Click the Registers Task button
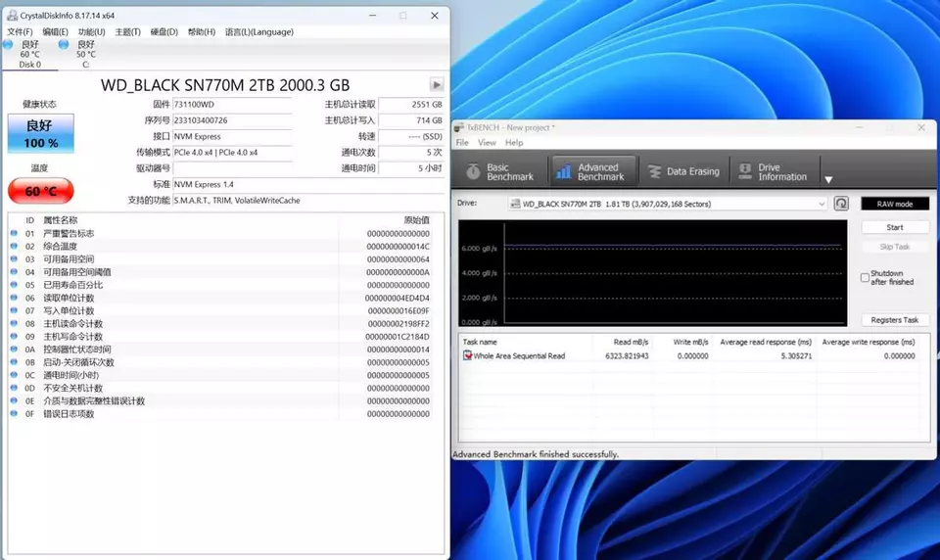 tap(894, 320)
